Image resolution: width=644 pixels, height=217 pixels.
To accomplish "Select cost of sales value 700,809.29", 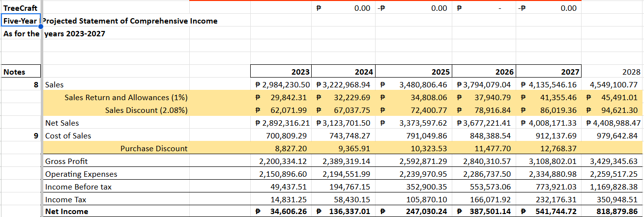I will pos(281,136).
